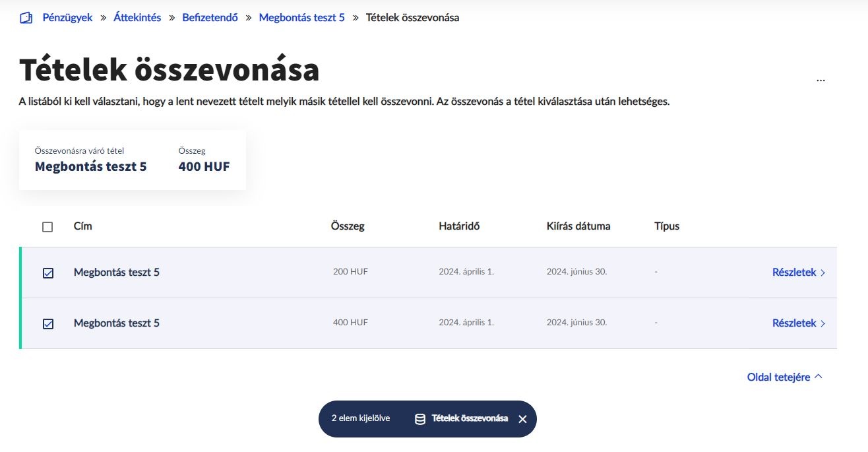Open Részletek for the 400 HUF item

(x=794, y=323)
